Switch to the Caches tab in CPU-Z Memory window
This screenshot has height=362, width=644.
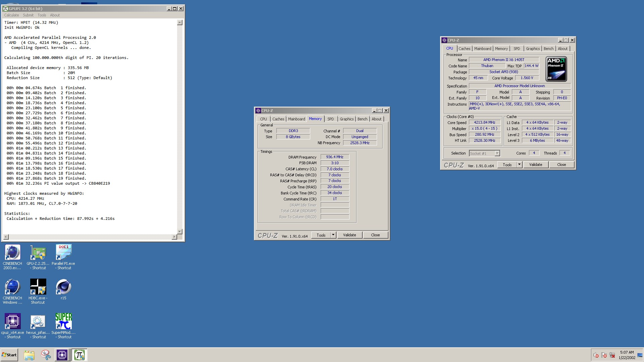coord(278,119)
